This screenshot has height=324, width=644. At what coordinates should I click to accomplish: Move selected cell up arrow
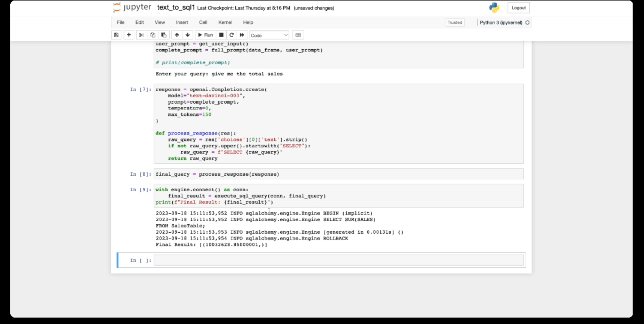(x=177, y=35)
